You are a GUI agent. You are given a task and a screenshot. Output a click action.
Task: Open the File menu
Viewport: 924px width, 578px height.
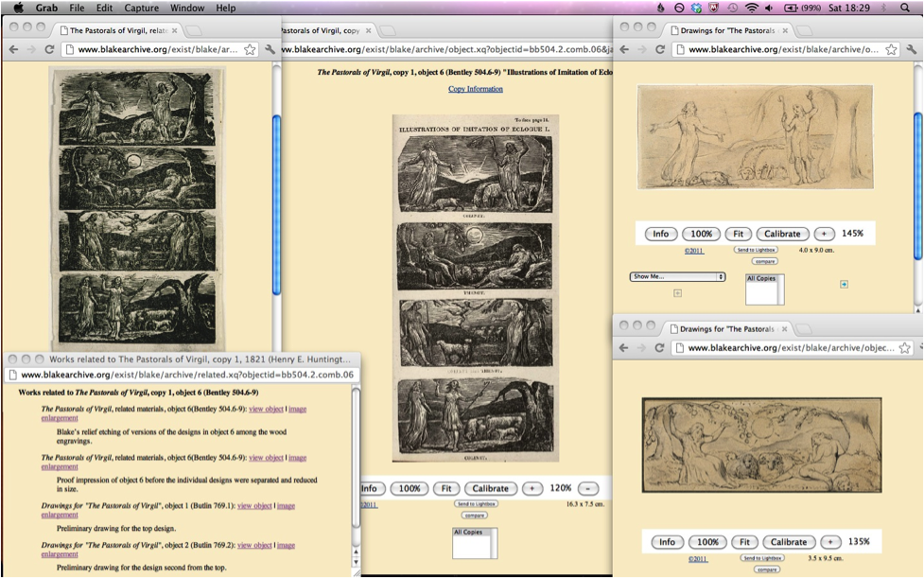(77, 8)
